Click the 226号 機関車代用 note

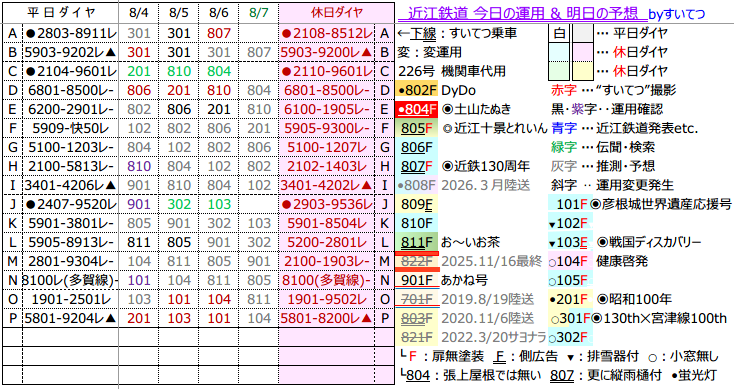point(452,72)
